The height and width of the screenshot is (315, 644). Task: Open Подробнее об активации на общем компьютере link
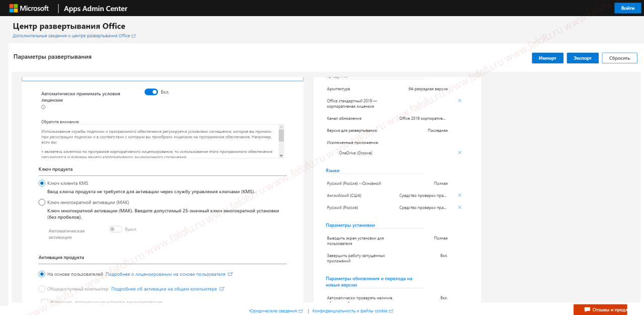tap(168, 289)
